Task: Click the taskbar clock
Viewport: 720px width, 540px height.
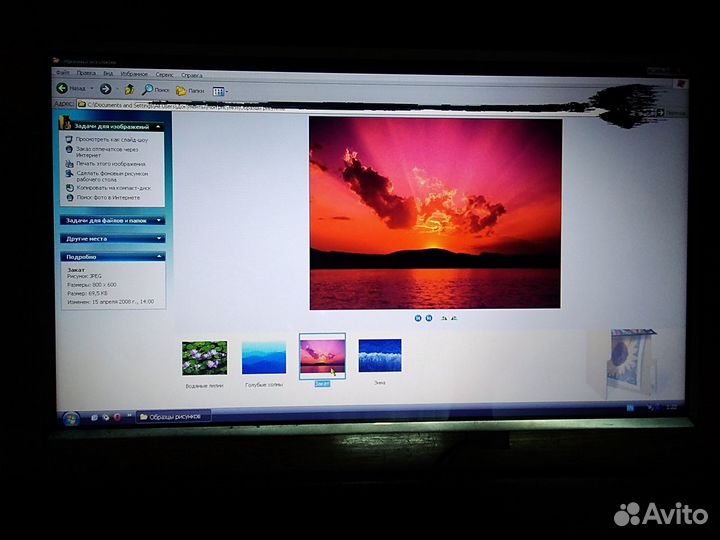Action: pos(671,407)
